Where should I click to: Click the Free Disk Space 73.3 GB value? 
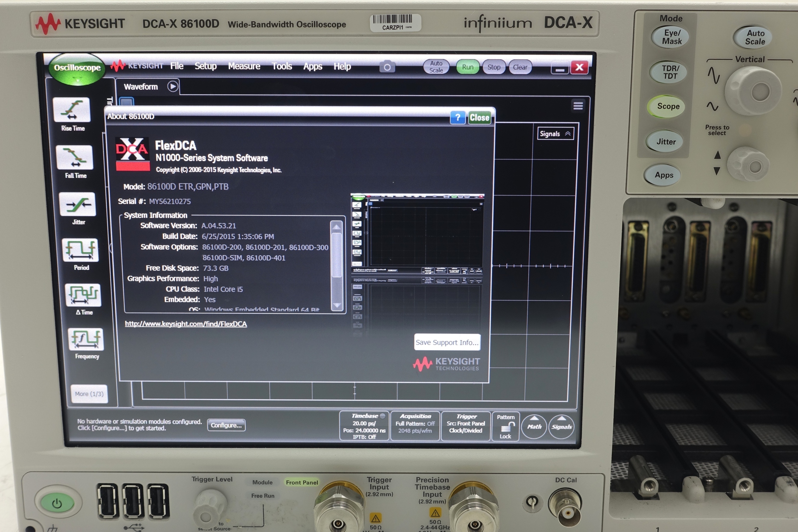[x=216, y=268]
